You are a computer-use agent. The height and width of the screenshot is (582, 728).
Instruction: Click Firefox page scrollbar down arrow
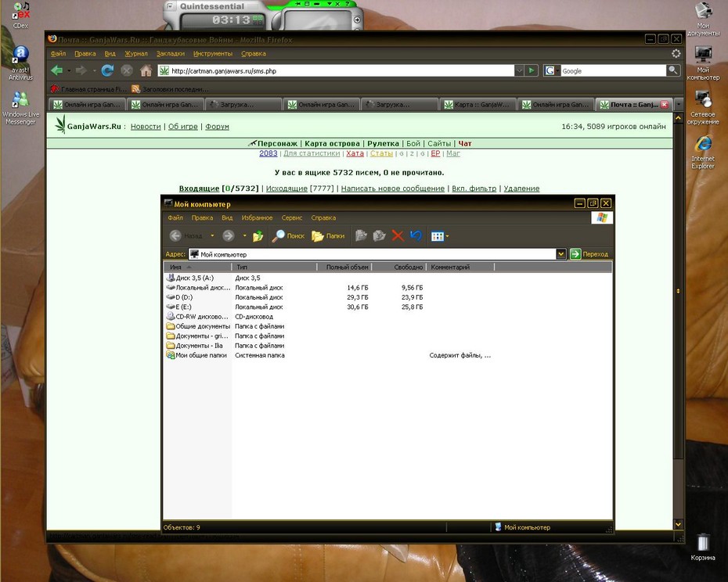point(678,524)
